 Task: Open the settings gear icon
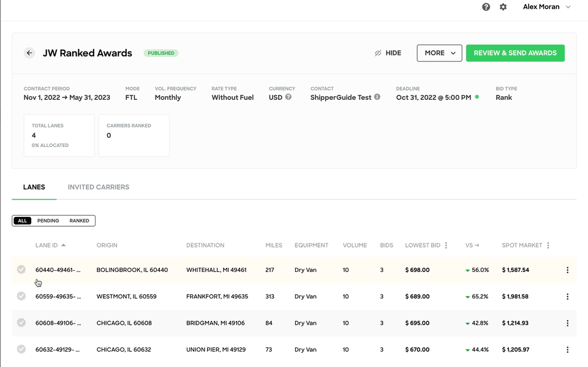(x=503, y=7)
